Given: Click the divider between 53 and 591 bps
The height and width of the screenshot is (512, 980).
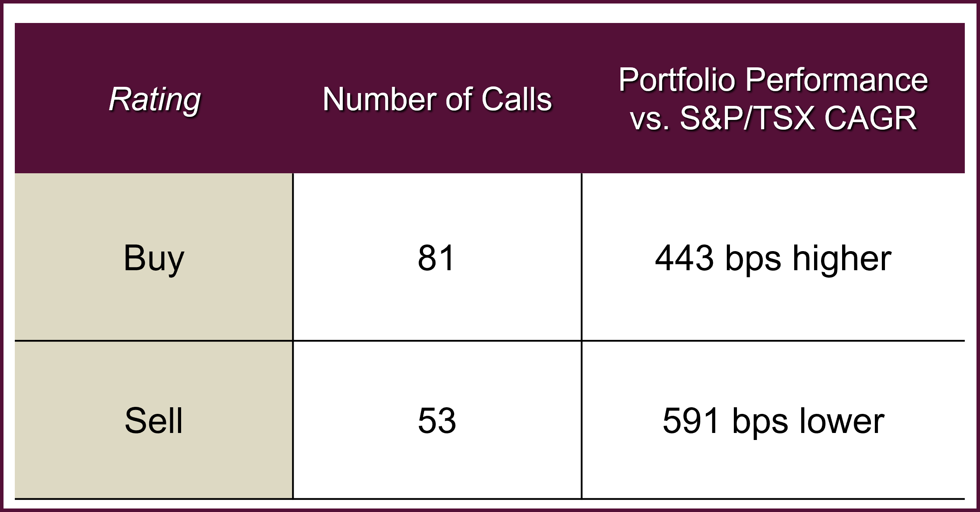Looking at the screenshot, I should pyautogui.click(x=582, y=420).
